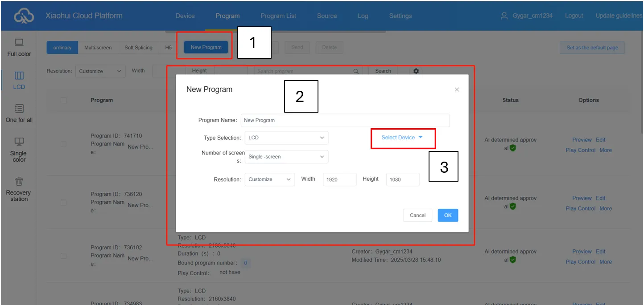Close the New Program dialog with X
The width and height of the screenshot is (644, 305).
click(x=457, y=89)
